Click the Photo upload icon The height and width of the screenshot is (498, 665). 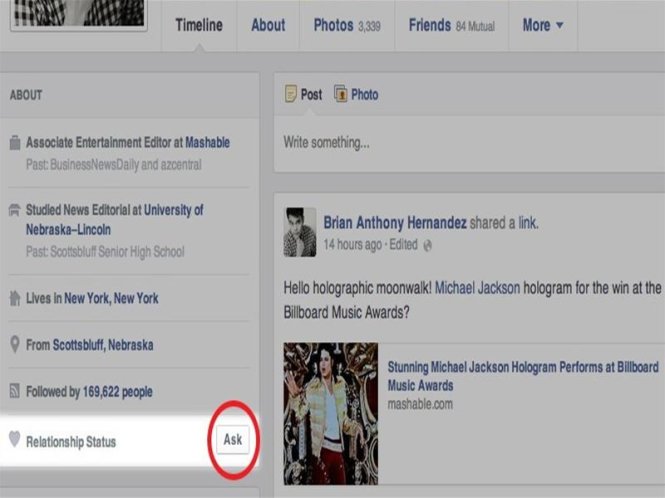[341, 94]
